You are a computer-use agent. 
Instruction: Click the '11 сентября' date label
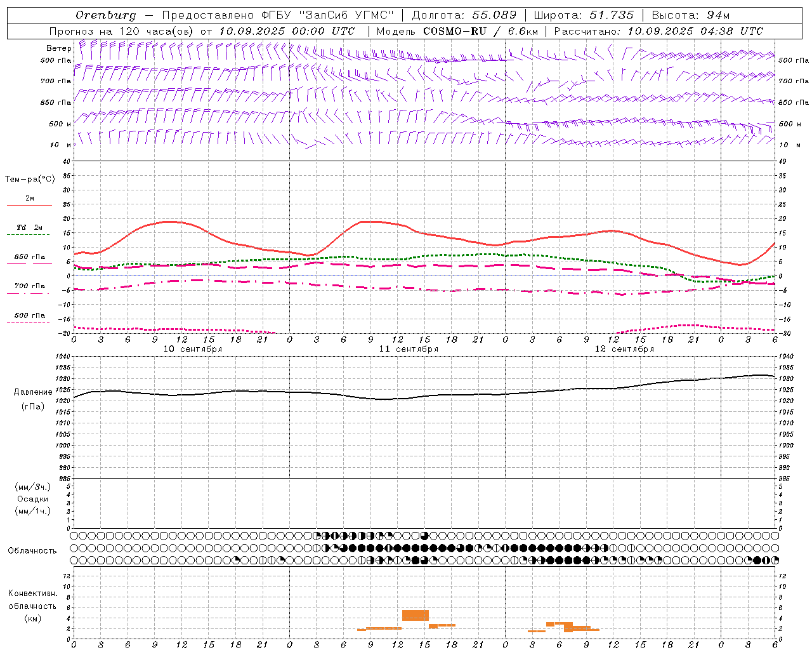[409, 349]
